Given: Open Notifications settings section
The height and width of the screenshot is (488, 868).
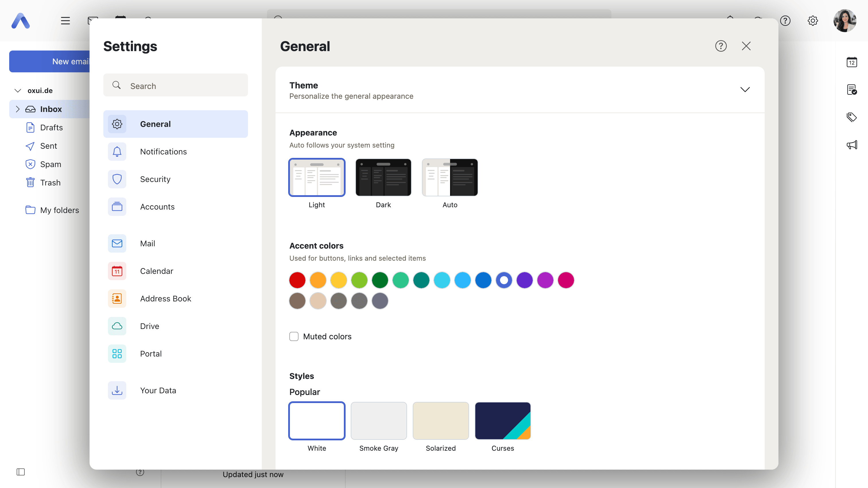Looking at the screenshot, I should (x=175, y=152).
